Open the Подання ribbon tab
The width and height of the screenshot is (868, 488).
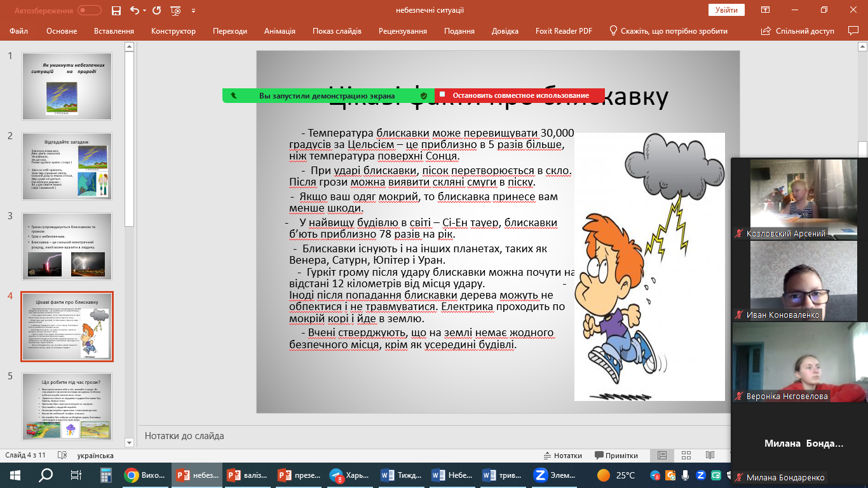tap(459, 31)
